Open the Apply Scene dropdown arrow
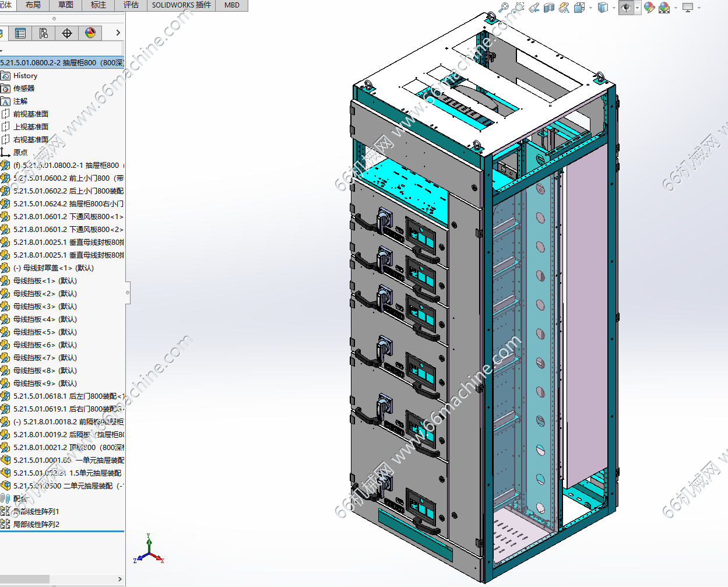This screenshot has height=587, width=728. (676, 8)
